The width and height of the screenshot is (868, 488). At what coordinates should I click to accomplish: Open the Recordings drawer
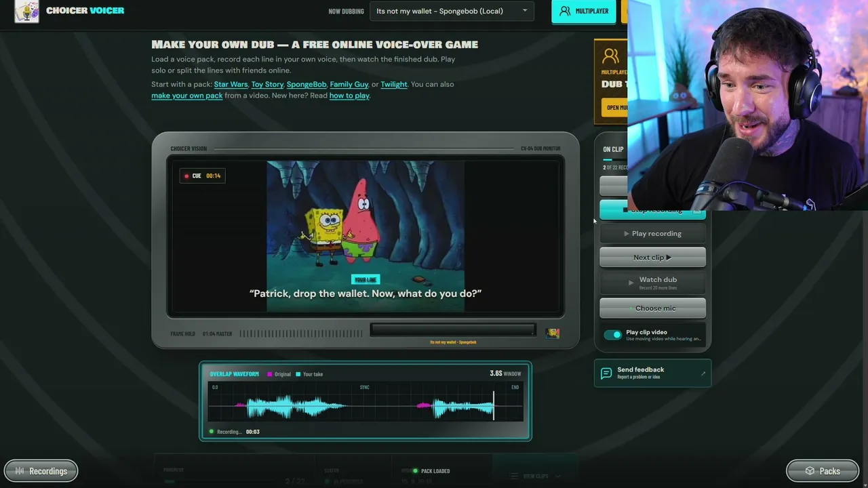tap(41, 471)
